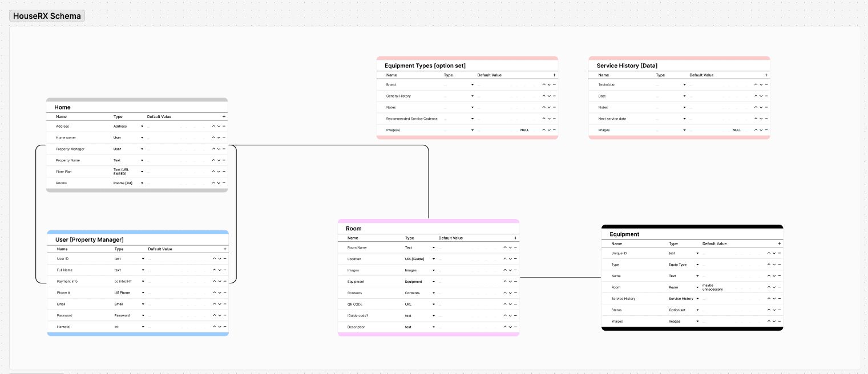Add a field to the Room table
Screen dimensions: 868x374
[515, 238]
